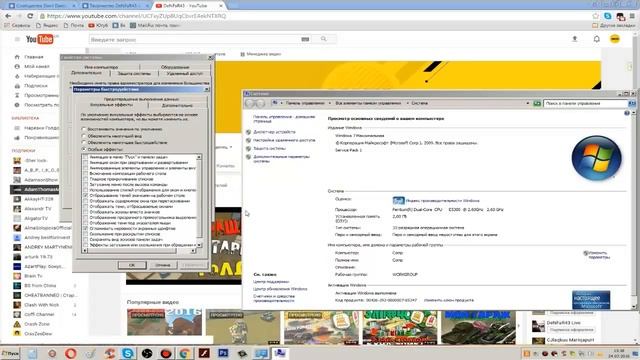Click the Пуск start button
The image size is (640, 360).
click(10, 353)
